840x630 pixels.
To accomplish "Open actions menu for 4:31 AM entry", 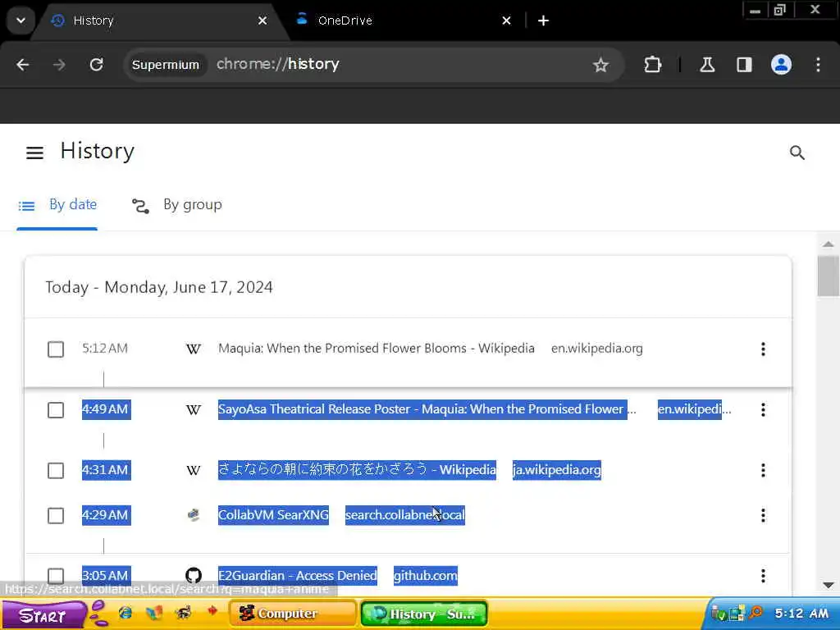I will (763, 470).
